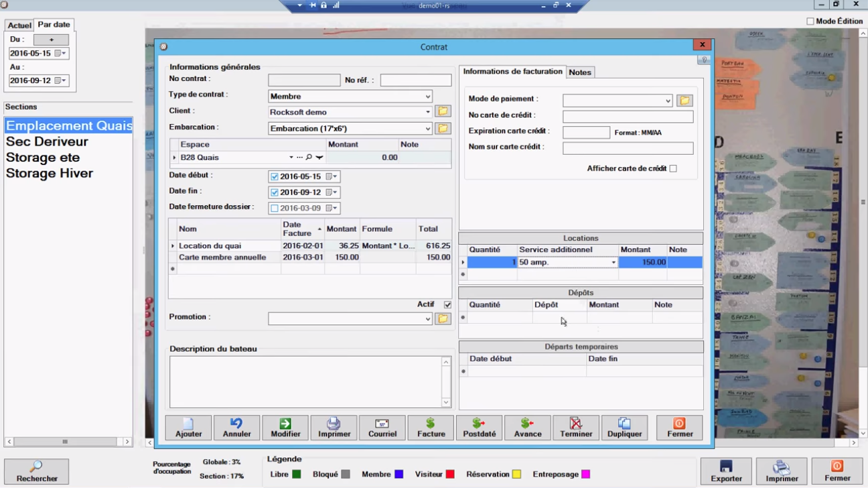Select the Actuel tab
Viewport: 868px width, 488px height.
(x=19, y=25)
